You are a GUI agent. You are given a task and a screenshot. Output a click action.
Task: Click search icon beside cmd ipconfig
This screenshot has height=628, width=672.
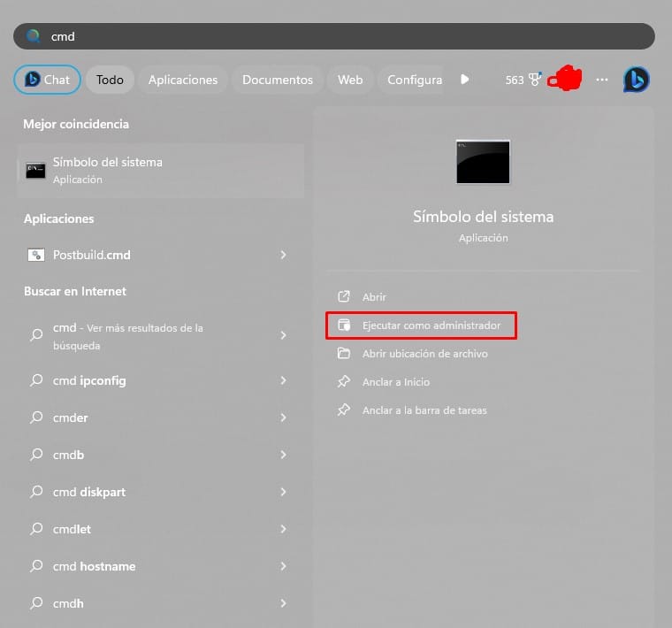(36, 380)
